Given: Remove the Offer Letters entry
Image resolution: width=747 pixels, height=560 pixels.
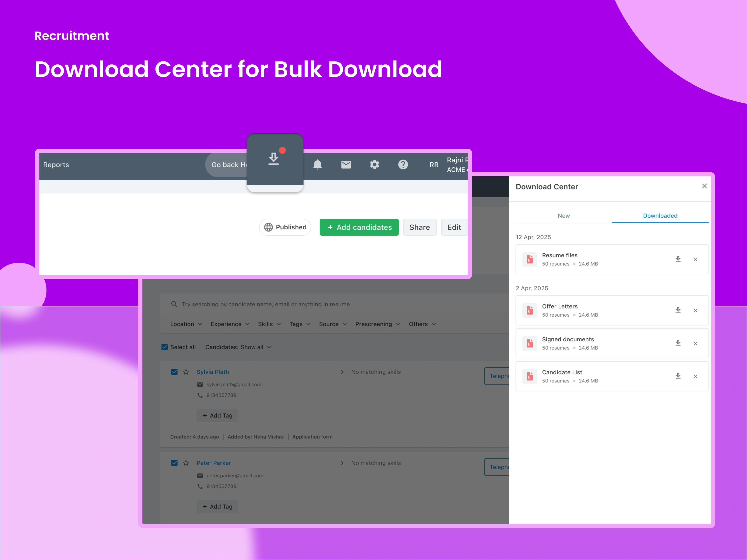Looking at the screenshot, I should (695, 310).
